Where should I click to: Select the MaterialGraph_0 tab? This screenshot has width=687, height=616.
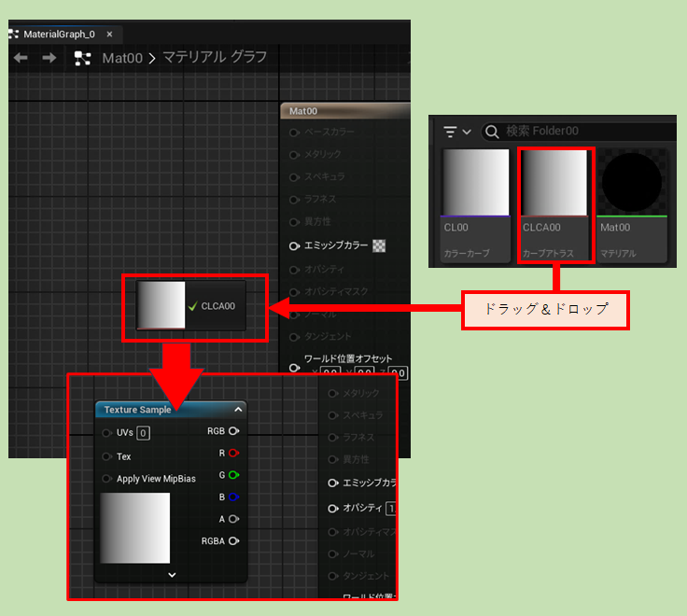point(58,34)
